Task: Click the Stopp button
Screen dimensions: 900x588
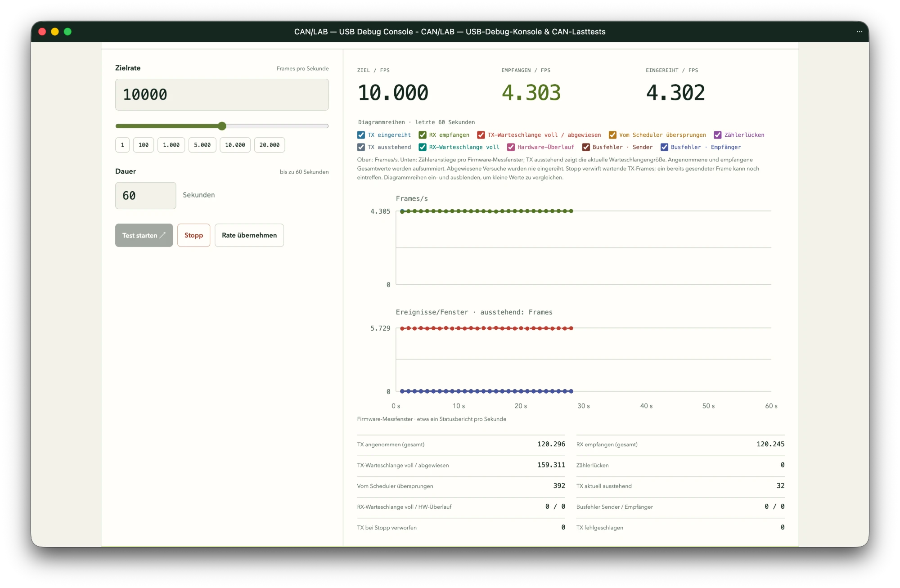Action: tap(193, 235)
